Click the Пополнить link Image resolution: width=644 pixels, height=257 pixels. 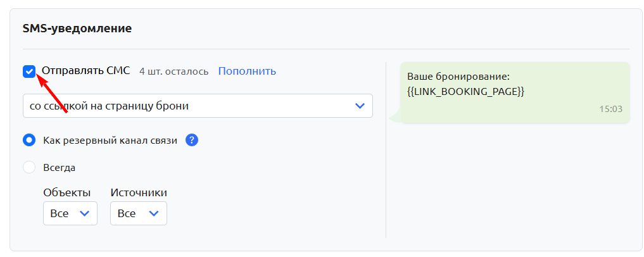[247, 71]
